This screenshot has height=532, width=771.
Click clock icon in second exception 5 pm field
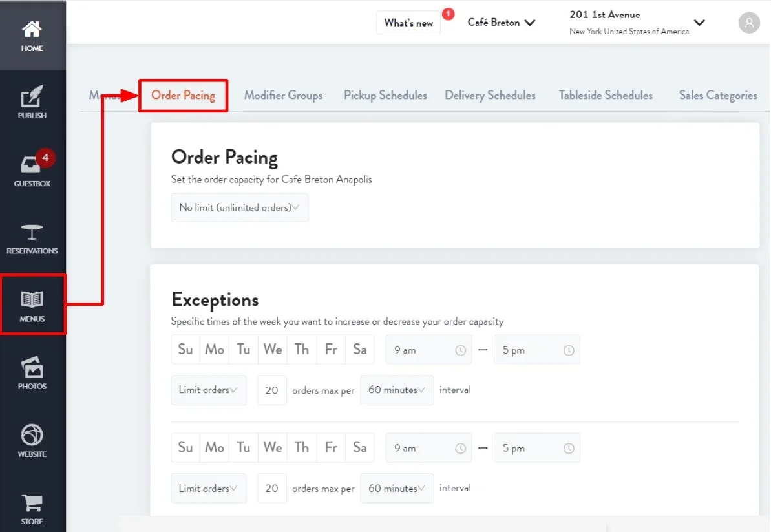[x=569, y=449]
